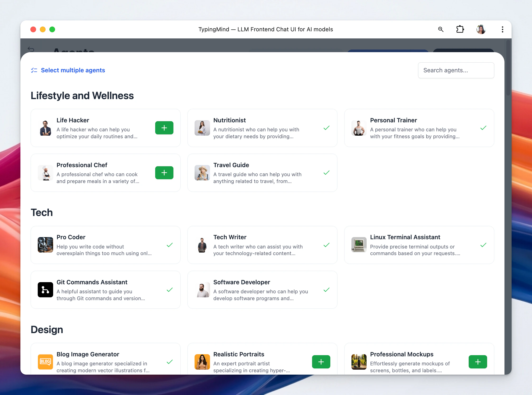Click the Nutritionist avatar image
This screenshot has width=532, height=395.
202,128
